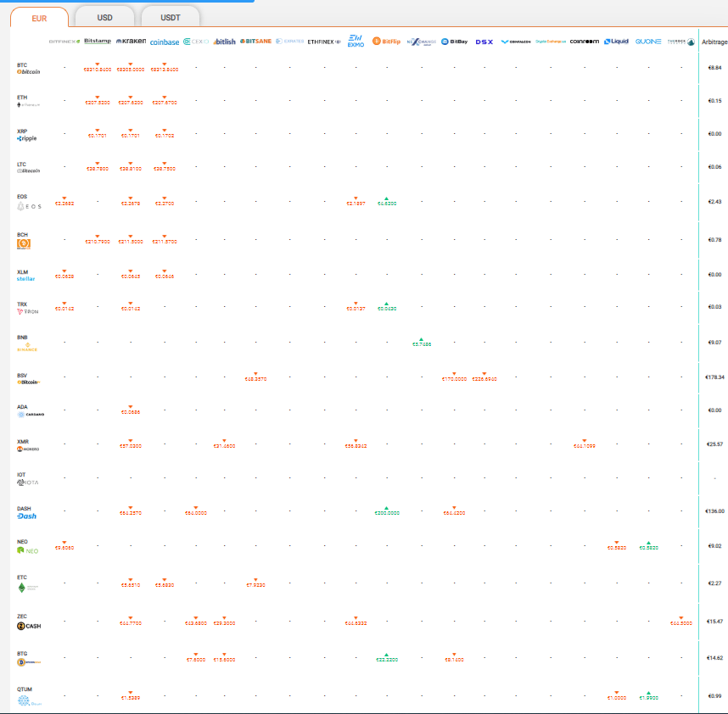Open the Liquid exchange logo
Screen dimensions: 728x714
coord(616,42)
